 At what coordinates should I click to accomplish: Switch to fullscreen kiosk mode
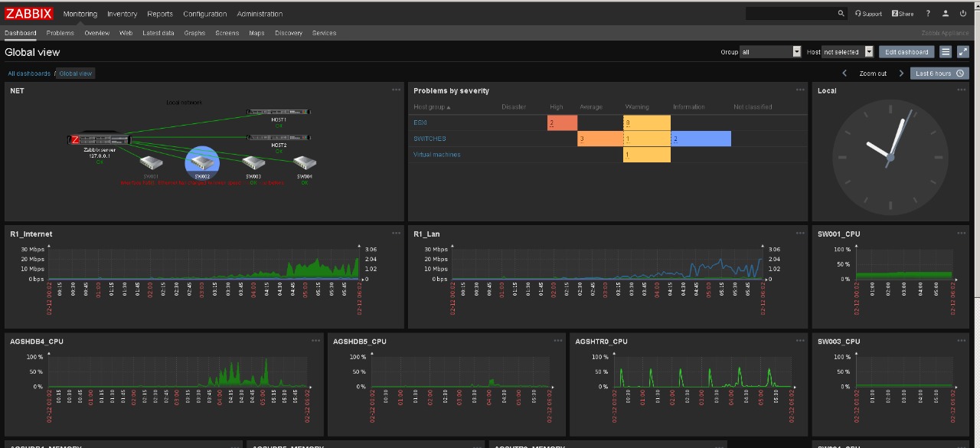[x=963, y=52]
